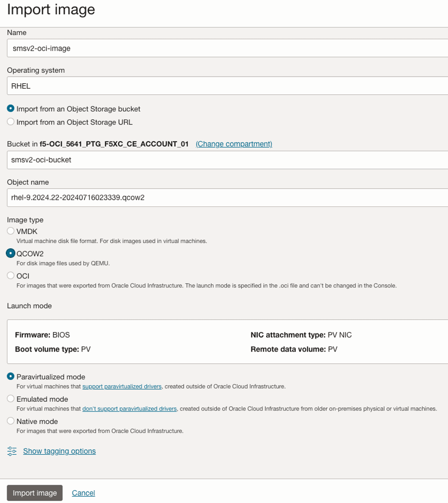
Task: Open the support paravirtualized drivers link
Action: click(122, 387)
